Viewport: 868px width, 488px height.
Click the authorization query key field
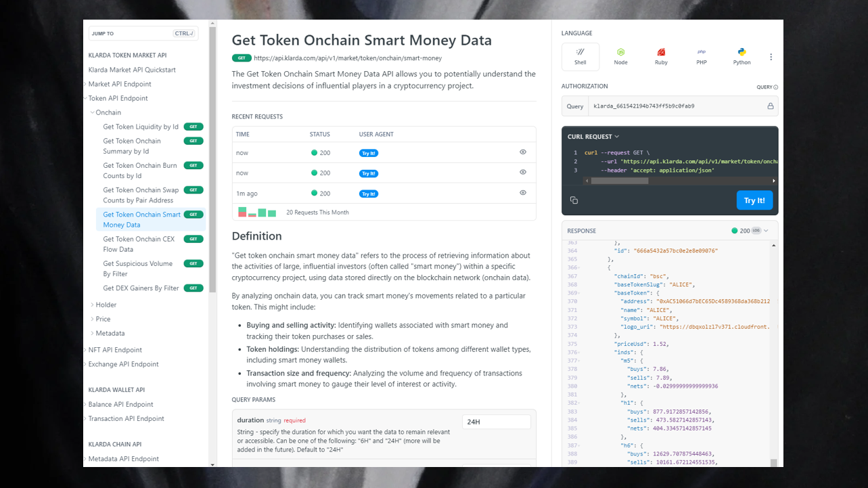tap(676, 106)
